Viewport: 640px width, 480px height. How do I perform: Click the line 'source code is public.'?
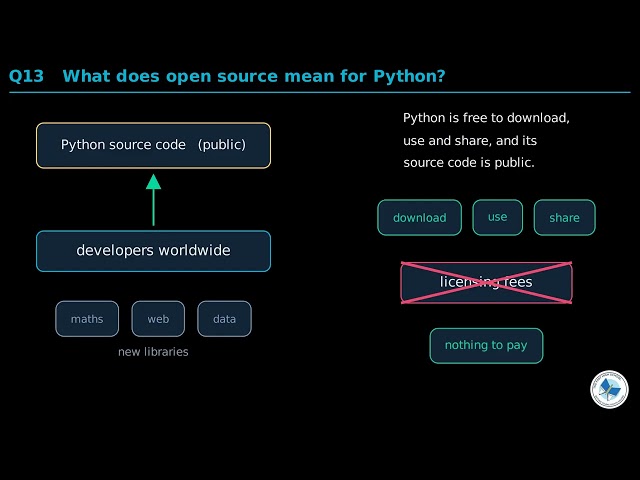tap(469, 163)
